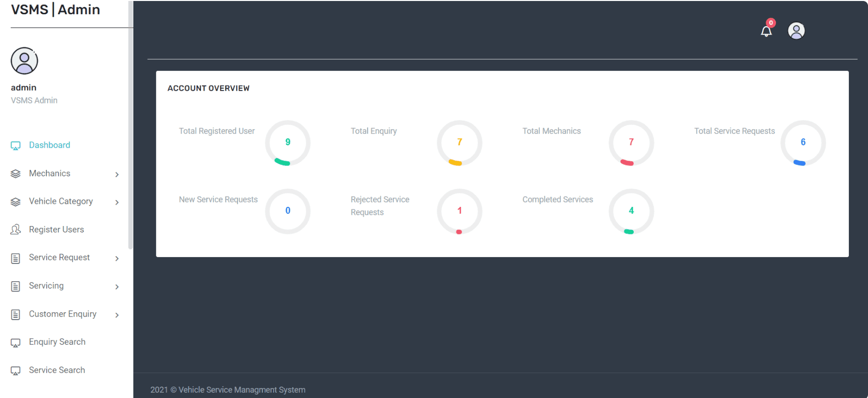Click the Vehicle Category layers icon
Screen dimensions: 868x398
(x=16, y=202)
